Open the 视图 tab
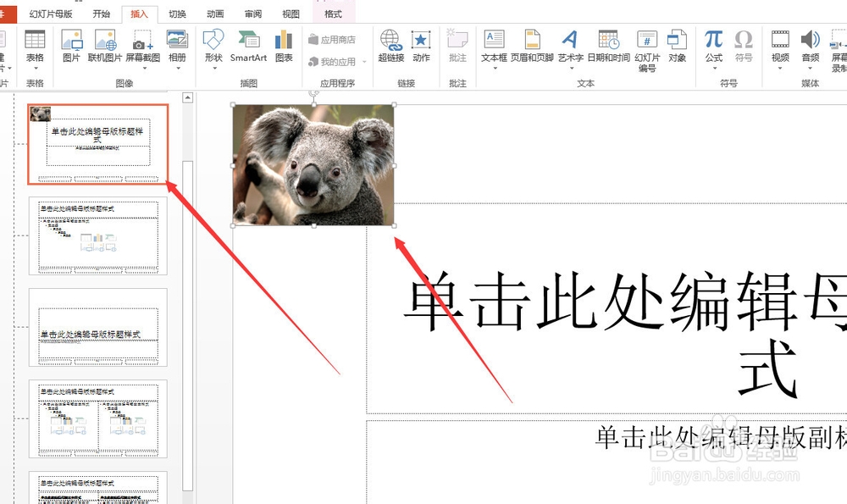This screenshot has height=504, width=847. [291, 14]
